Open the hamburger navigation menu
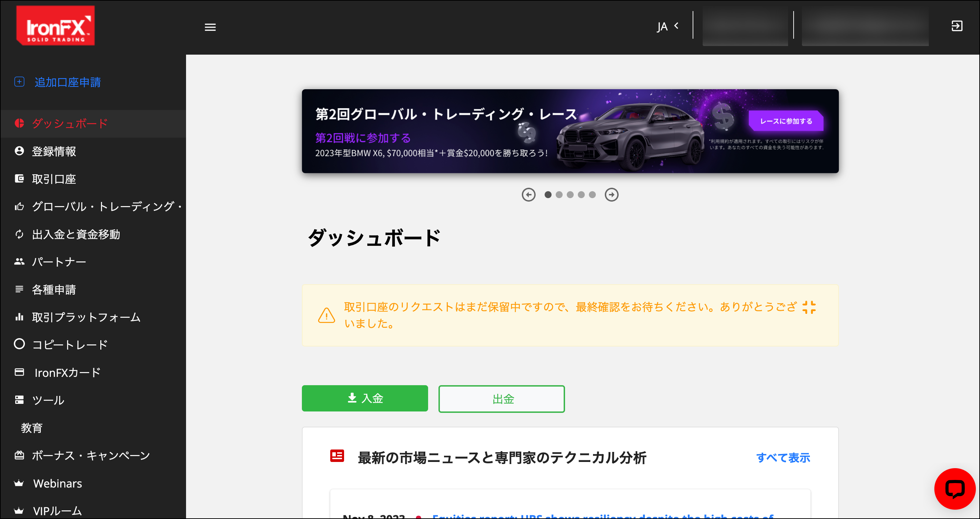The image size is (980, 519). click(x=210, y=27)
